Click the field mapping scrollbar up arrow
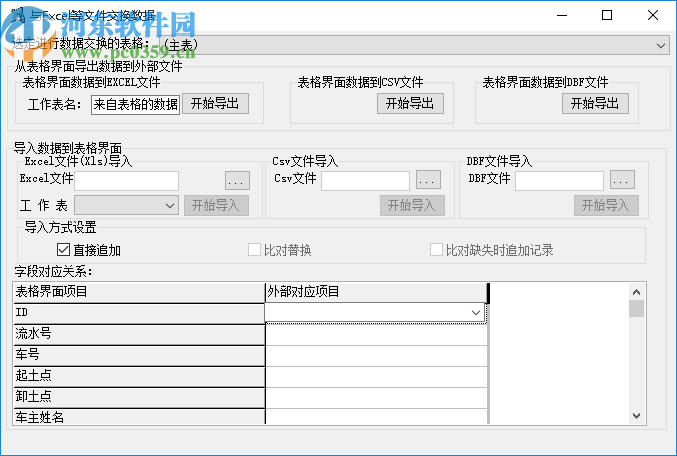The image size is (677, 456). 636,292
